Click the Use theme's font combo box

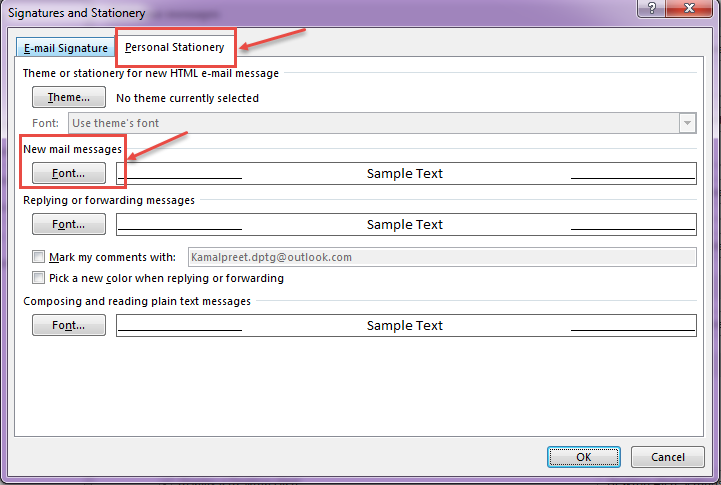[x=382, y=123]
